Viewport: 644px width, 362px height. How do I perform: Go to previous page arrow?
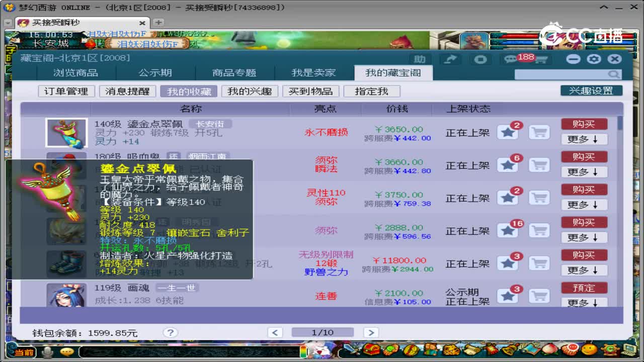(275, 332)
